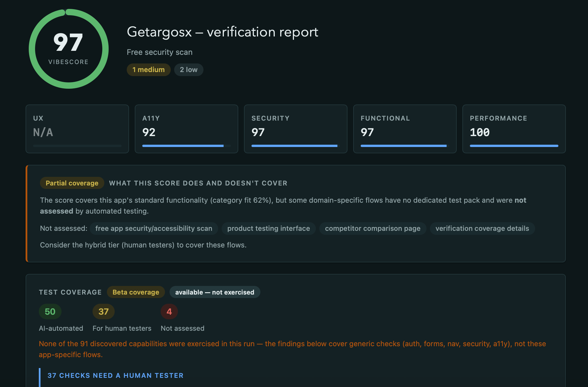Click the 'Test coverage' heading
This screenshot has height=387, width=588.
click(x=70, y=292)
